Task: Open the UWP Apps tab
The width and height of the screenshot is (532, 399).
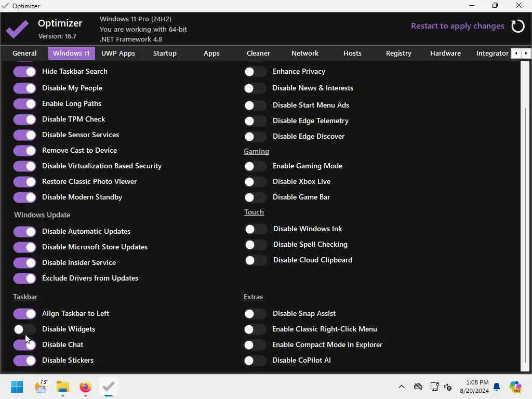Action: point(118,54)
